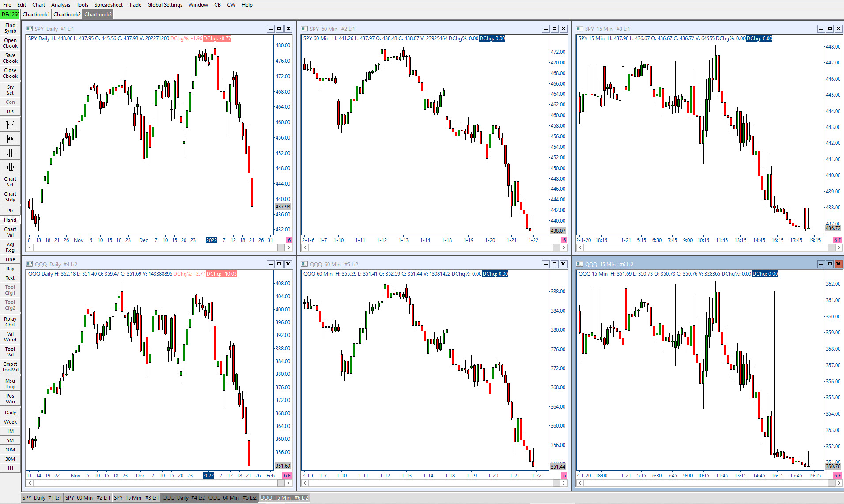This screenshot has width=844, height=504.
Task: Click the pink 6 box on SPY Daily chart
Action: [x=289, y=240]
